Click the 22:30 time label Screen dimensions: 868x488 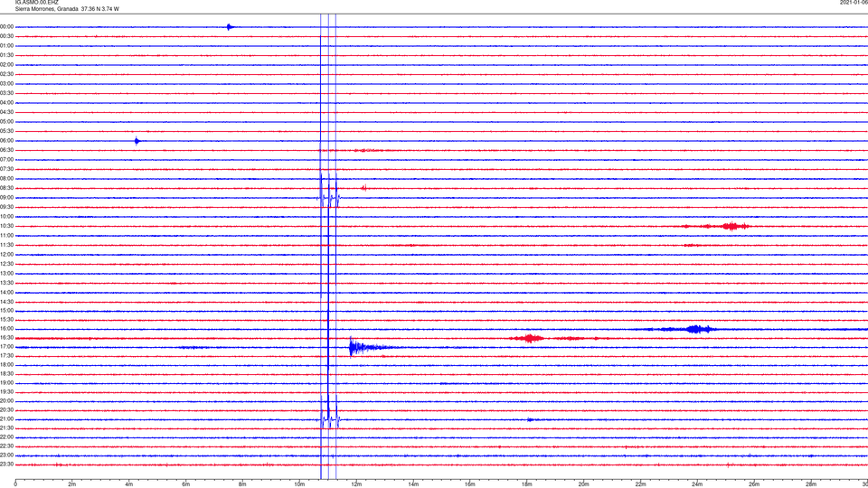point(6,446)
